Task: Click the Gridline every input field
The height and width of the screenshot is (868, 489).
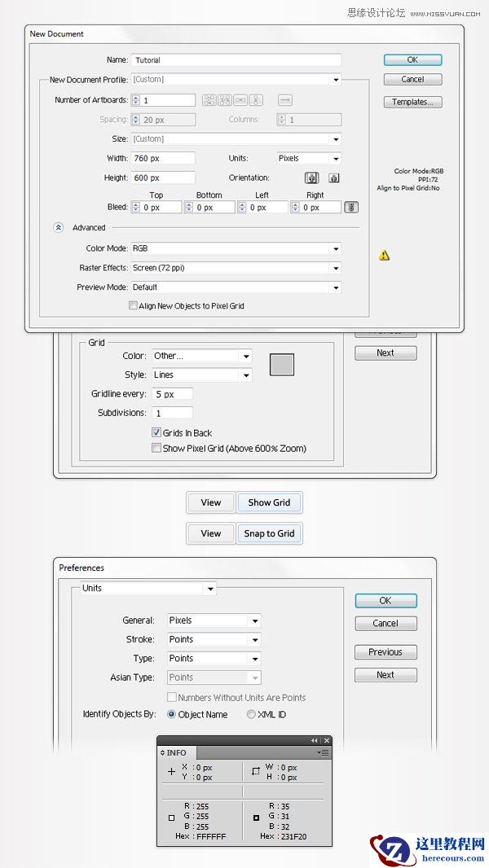Action: pos(172,394)
